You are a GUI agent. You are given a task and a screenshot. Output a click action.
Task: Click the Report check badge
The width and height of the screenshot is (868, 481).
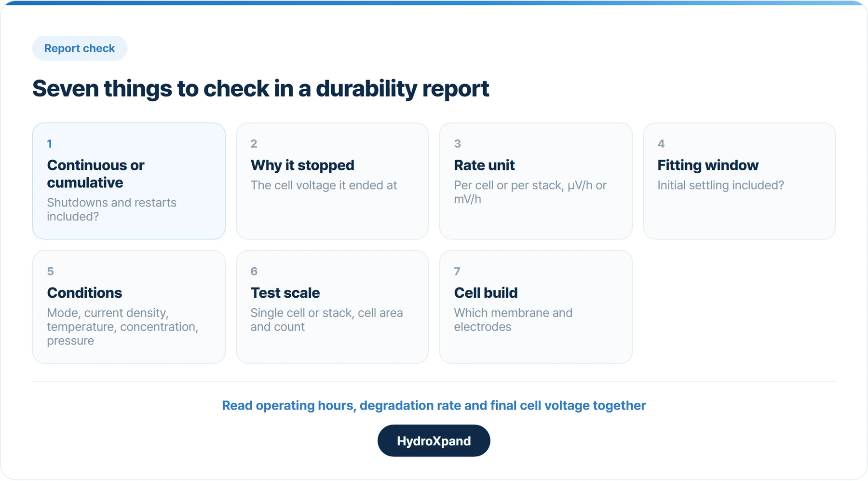coord(80,48)
